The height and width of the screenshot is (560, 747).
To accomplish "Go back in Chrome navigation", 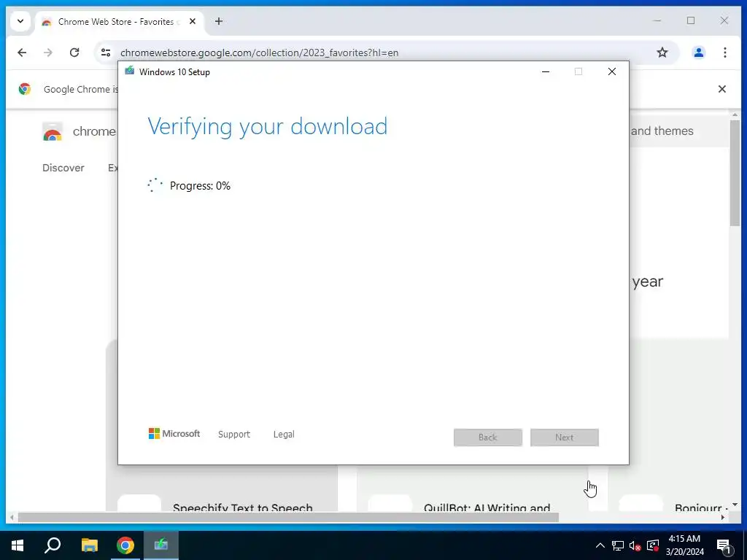I will point(22,52).
